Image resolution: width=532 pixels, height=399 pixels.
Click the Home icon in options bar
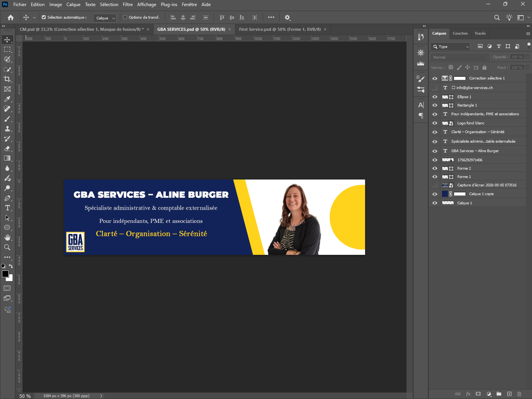[x=11, y=17]
